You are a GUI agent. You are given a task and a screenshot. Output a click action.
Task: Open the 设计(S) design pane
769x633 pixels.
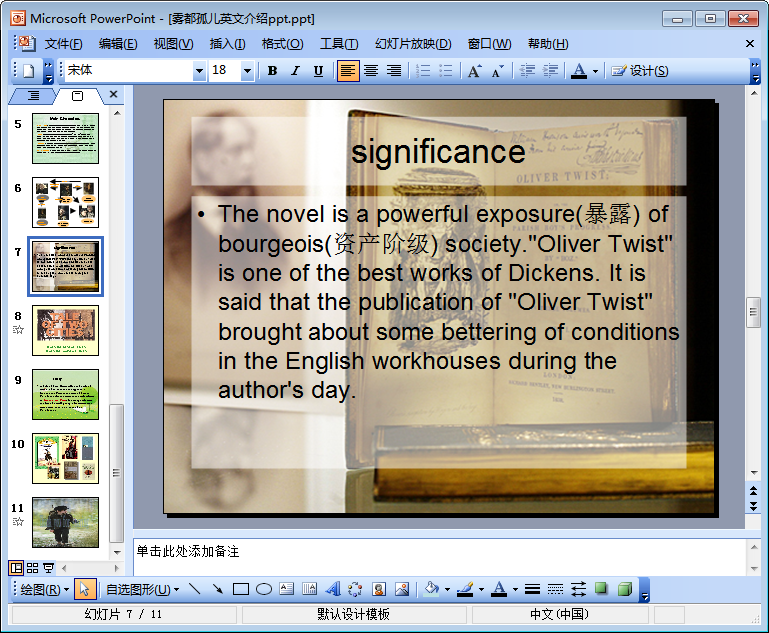pos(640,71)
